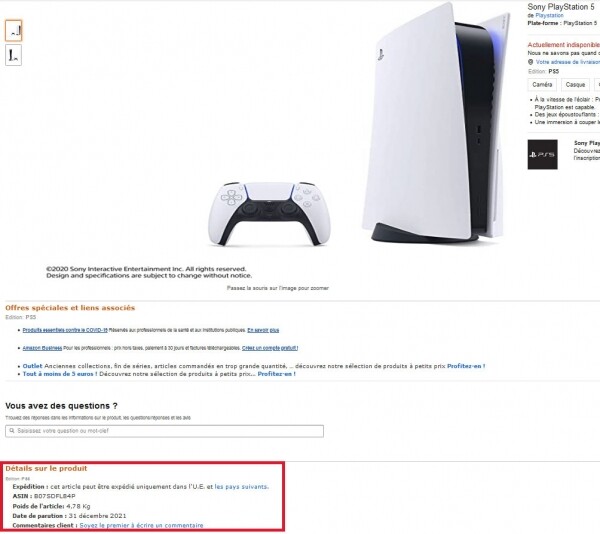Click the question search input field

(x=165, y=431)
